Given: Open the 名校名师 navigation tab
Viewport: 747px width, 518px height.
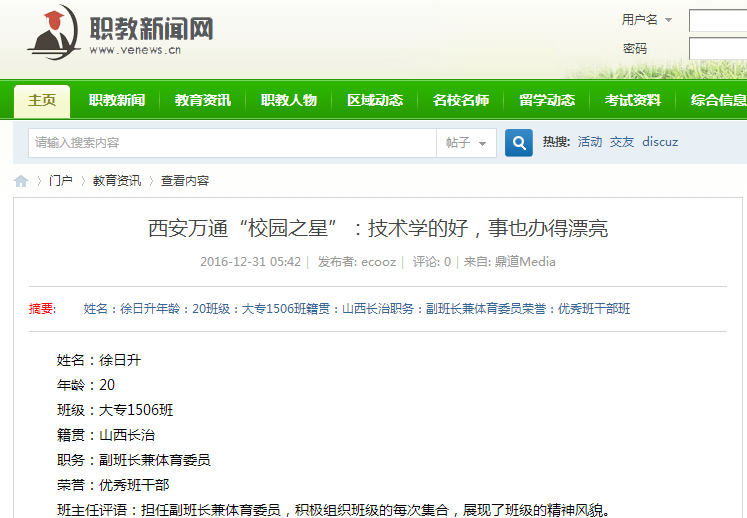Looking at the screenshot, I should pyautogui.click(x=461, y=100).
